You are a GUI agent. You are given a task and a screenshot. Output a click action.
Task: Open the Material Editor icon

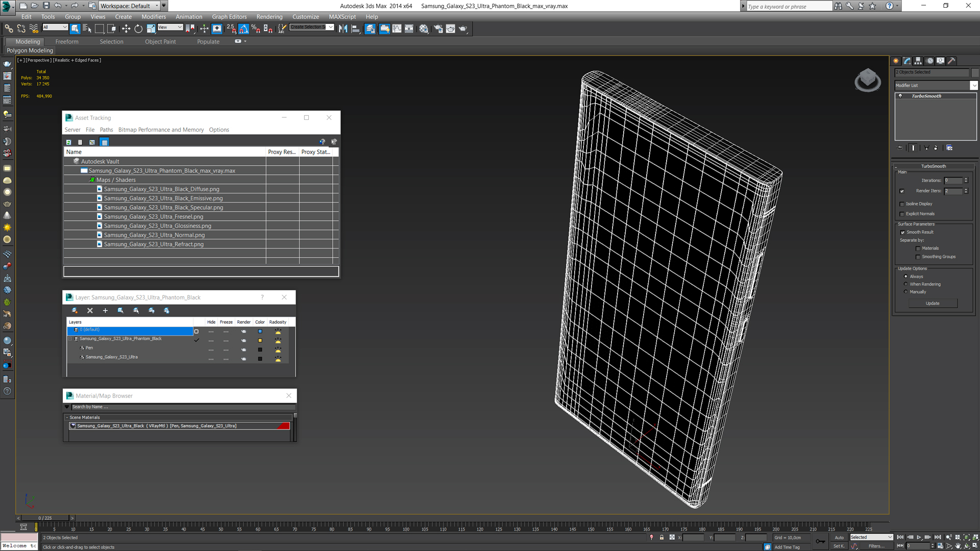point(424,29)
